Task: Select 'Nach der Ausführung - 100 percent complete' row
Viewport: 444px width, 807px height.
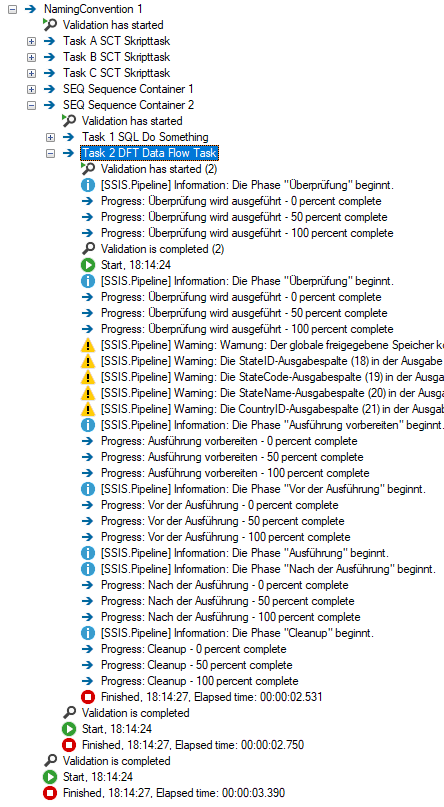Action: [231, 617]
